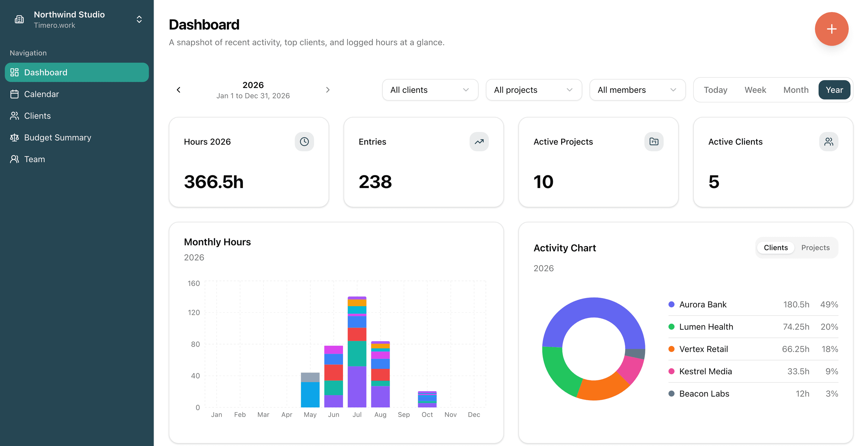The height and width of the screenshot is (446, 868).
Task: Click the May bar in Monthly Hours chart
Action: [x=310, y=390]
